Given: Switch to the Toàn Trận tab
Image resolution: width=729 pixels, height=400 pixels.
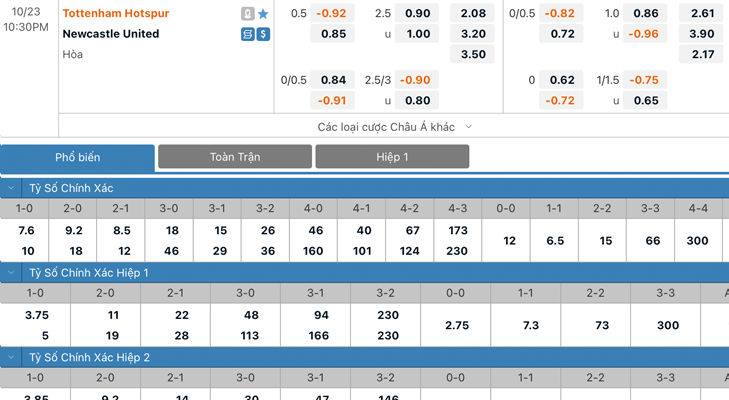Looking at the screenshot, I should (235, 157).
